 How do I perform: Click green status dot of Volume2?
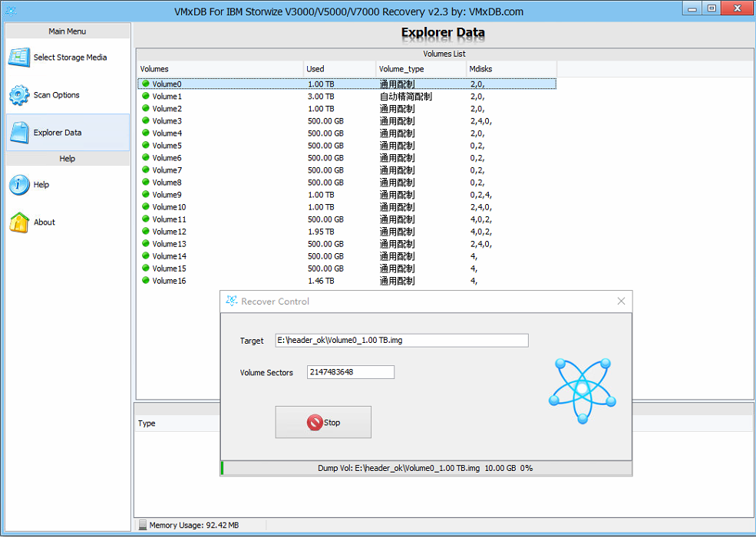point(146,108)
